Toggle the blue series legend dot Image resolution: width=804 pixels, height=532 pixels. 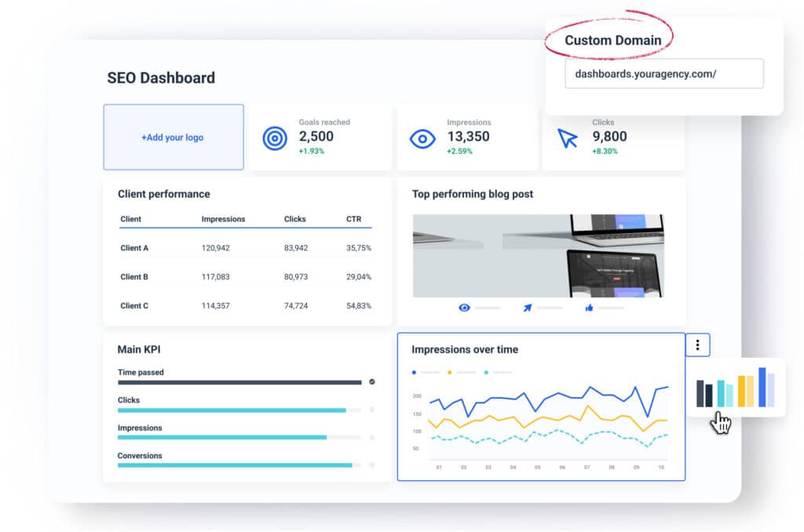(x=414, y=373)
